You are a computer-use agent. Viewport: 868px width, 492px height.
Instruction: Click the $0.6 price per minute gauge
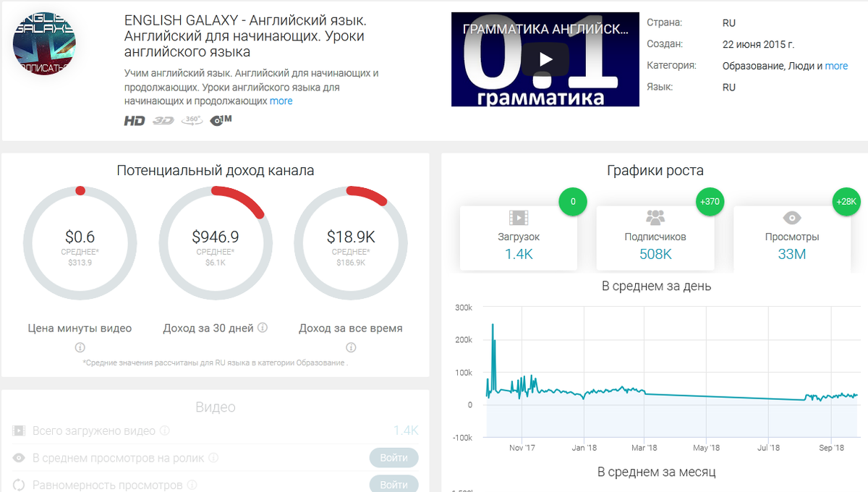pos(80,242)
